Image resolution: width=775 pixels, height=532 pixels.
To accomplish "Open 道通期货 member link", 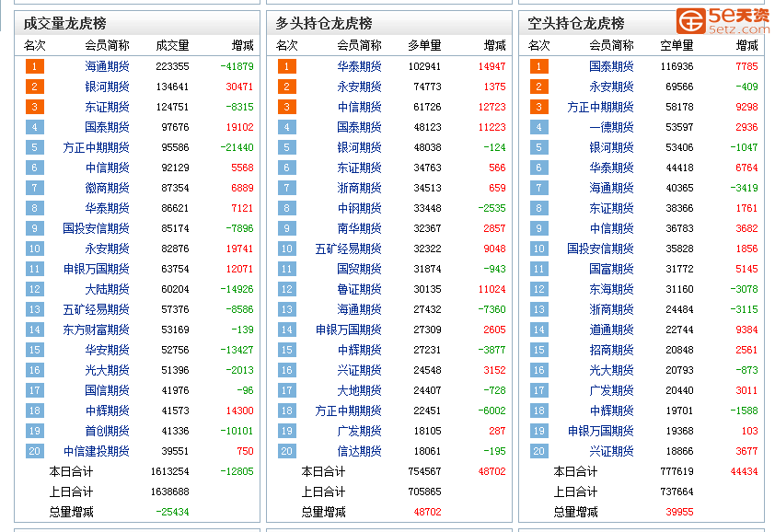I will [x=611, y=330].
